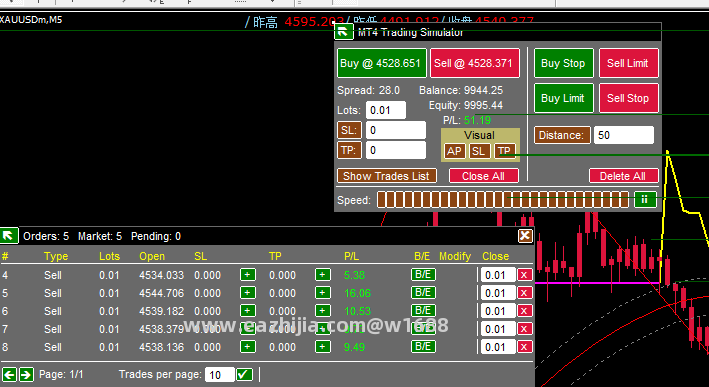Collapse the MT4 Trading Simulator panel arrow icon
The image size is (709, 387).
(x=343, y=32)
